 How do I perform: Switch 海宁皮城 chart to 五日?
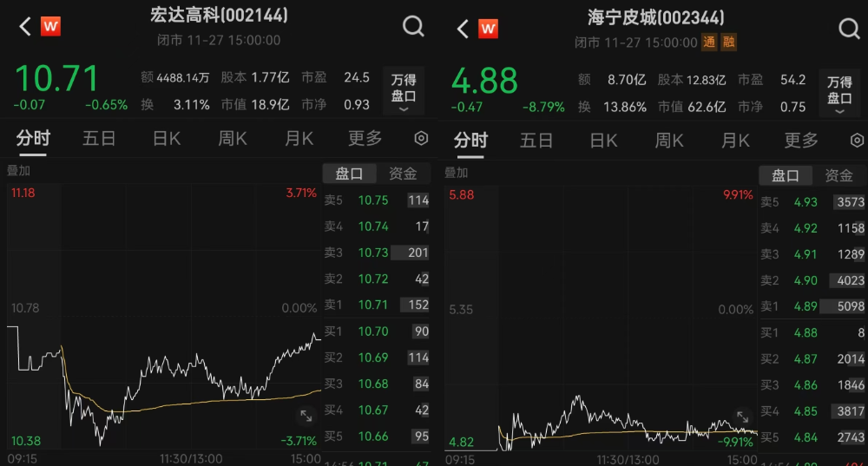pos(536,140)
